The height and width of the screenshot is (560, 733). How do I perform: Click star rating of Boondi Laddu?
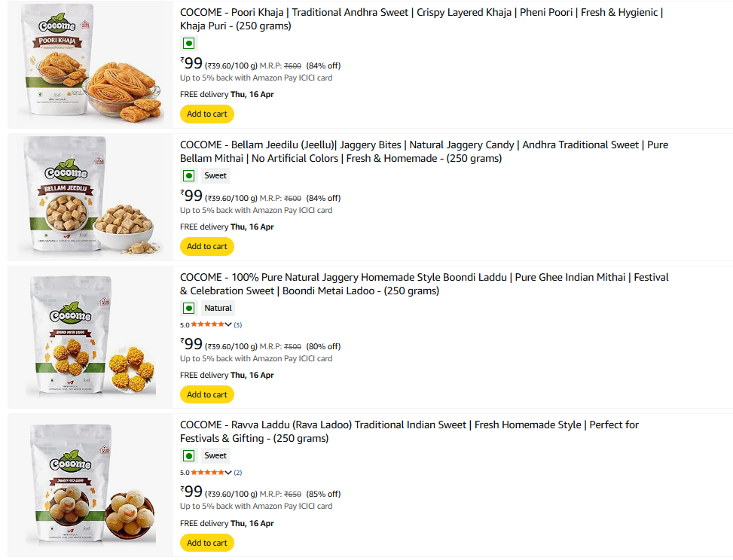tap(207, 324)
